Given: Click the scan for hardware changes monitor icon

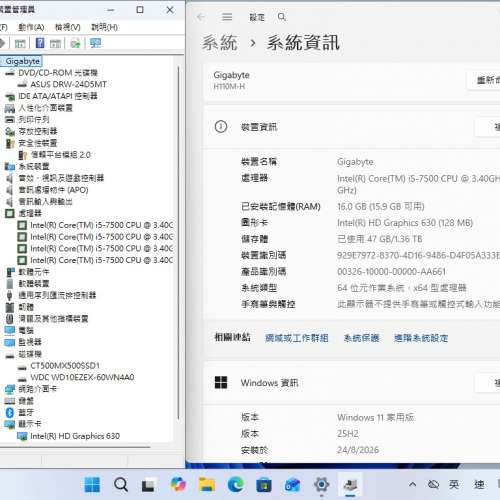Looking at the screenshot, I should (x=95, y=43).
